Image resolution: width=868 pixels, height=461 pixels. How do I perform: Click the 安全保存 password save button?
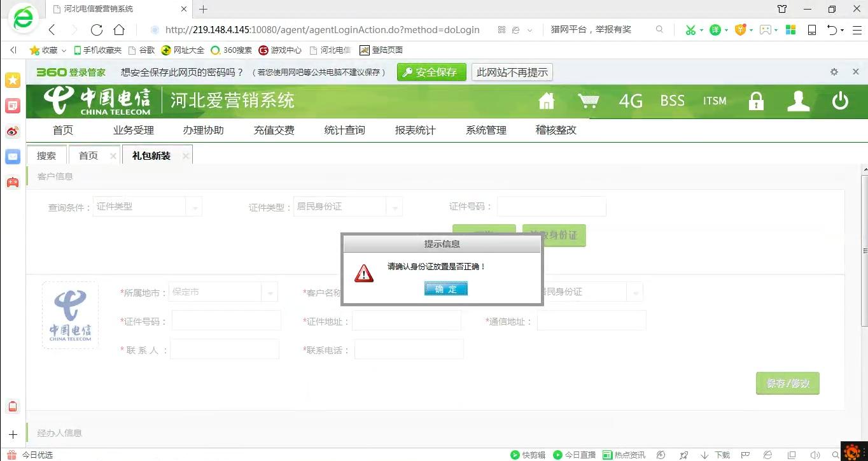pyautogui.click(x=431, y=71)
